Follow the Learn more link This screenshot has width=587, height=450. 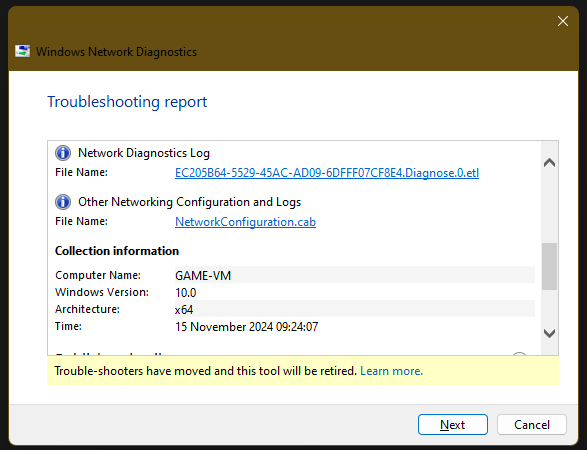[x=391, y=371]
